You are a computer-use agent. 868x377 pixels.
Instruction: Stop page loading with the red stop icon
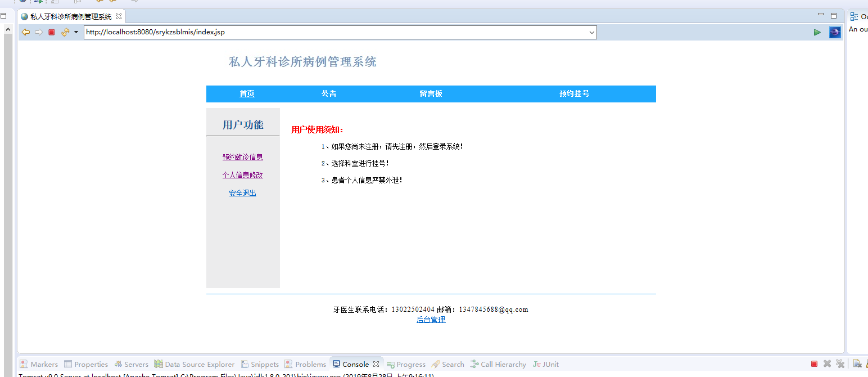[x=51, y=32]
